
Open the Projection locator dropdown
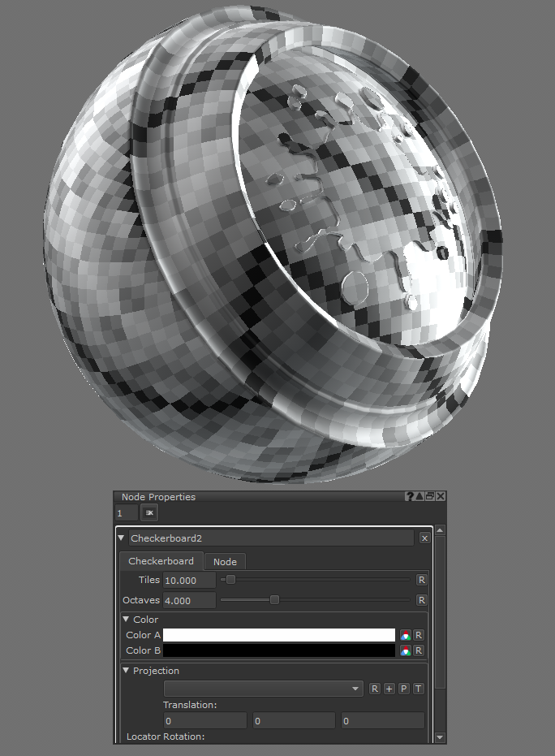264,689
